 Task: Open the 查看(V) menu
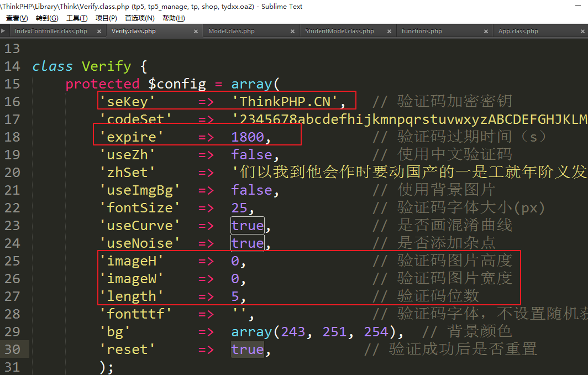click(17, 18)
